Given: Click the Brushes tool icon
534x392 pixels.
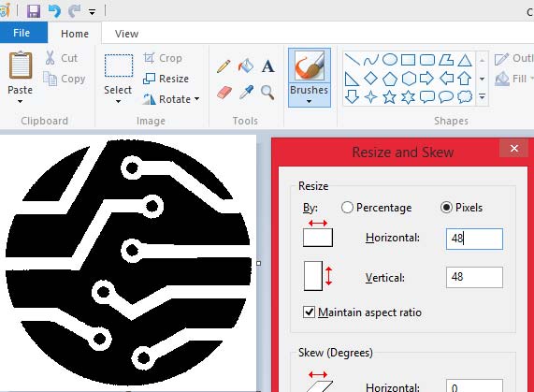Looking at the screenshot, I should (x=310, y=65).
